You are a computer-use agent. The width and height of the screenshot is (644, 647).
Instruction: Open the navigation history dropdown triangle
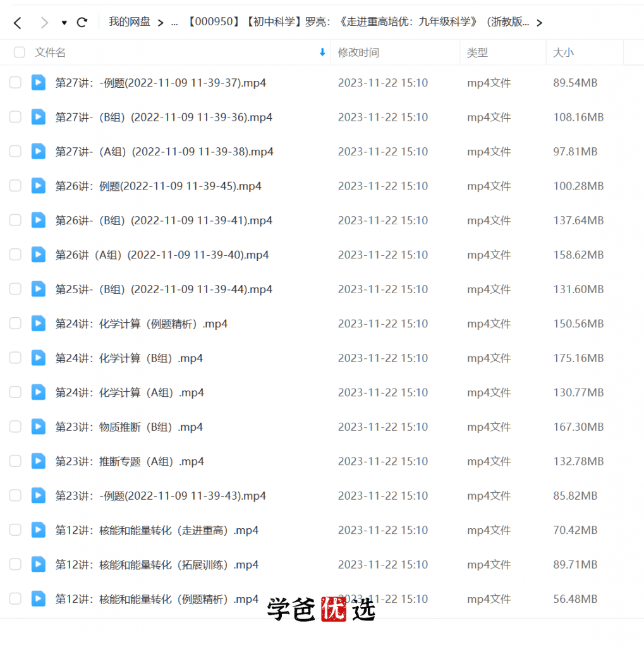(x=64, y=23)
